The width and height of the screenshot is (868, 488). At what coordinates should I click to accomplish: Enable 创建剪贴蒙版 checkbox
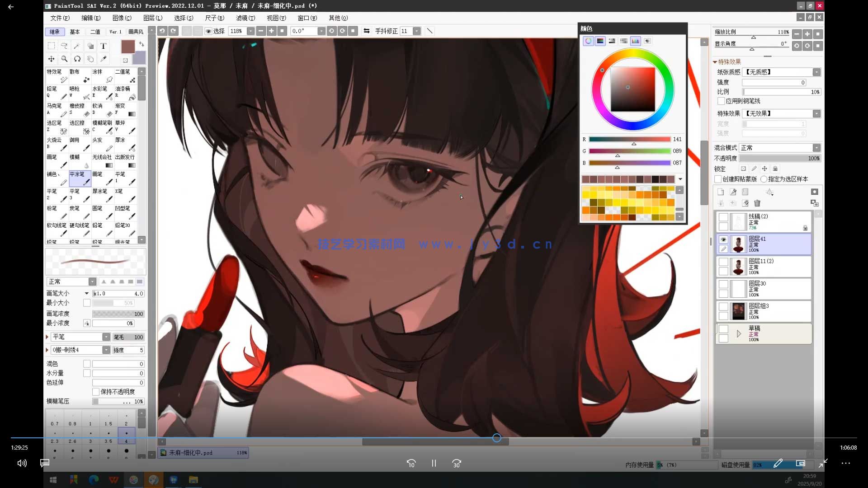718,179
